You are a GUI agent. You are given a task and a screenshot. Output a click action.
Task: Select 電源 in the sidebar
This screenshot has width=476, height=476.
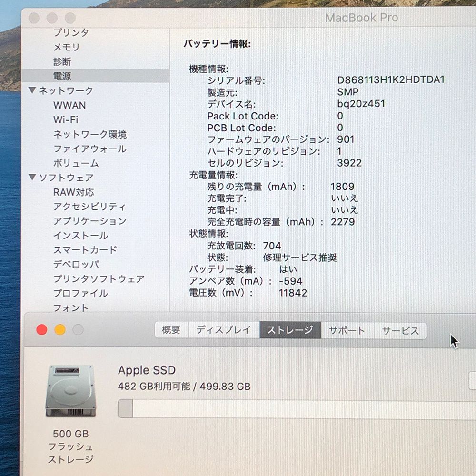[95, 76]
